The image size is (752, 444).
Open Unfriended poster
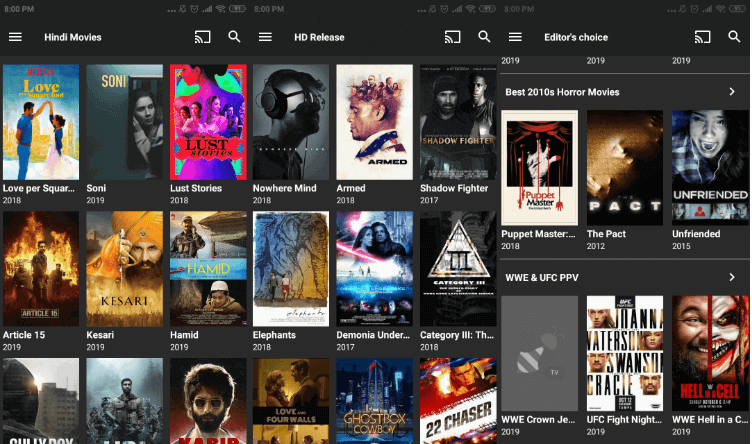point(710,168)
